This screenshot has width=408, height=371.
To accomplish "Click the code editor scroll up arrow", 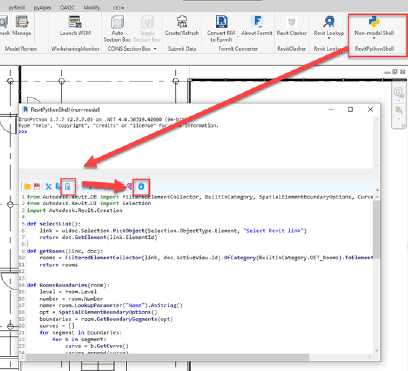I will pyautogui.click(x=377, y=197).
